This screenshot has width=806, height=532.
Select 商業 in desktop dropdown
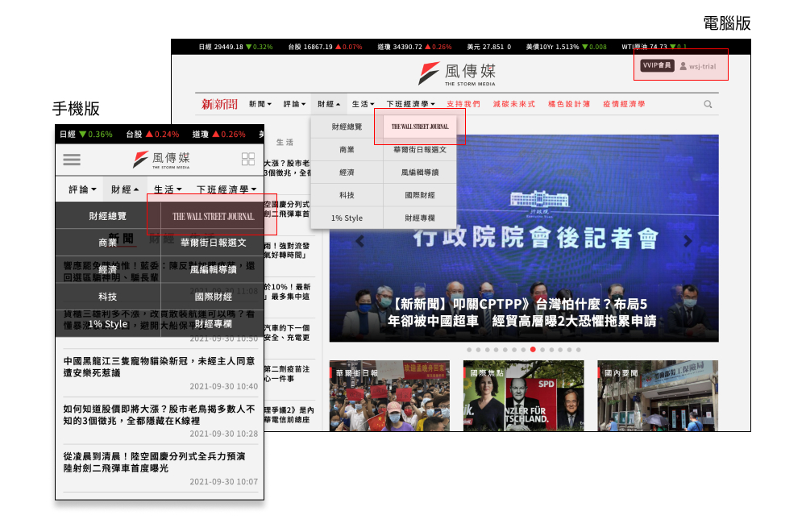point(347,150)
